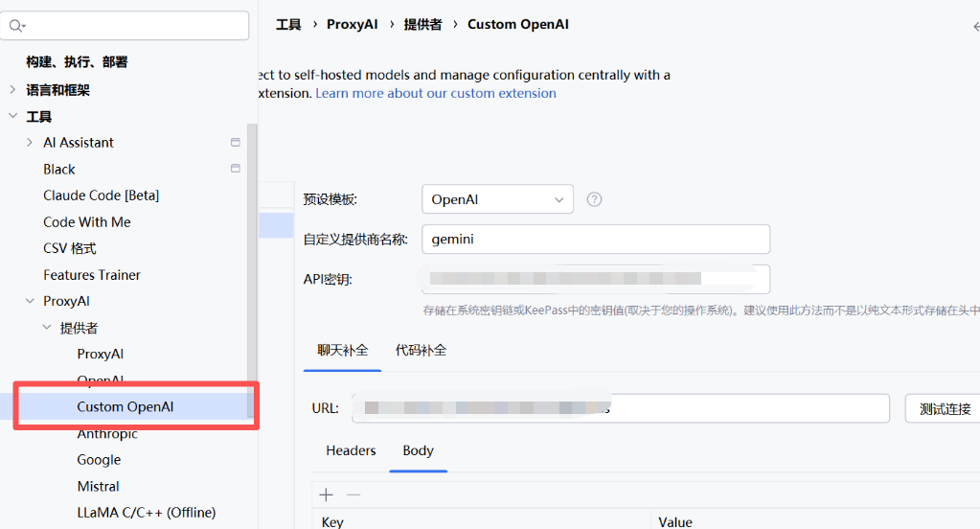Click 提供者 in the breadcrumb path
Image resolution: width=980 pixels, height=529 pixels.
(422, 24)
